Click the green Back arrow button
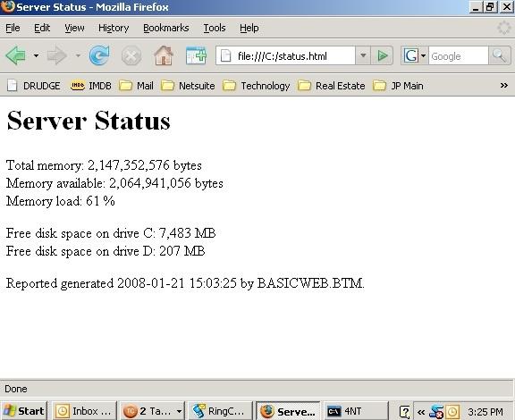The width and height of the screenshot is (515, 420). coord(16,55)
